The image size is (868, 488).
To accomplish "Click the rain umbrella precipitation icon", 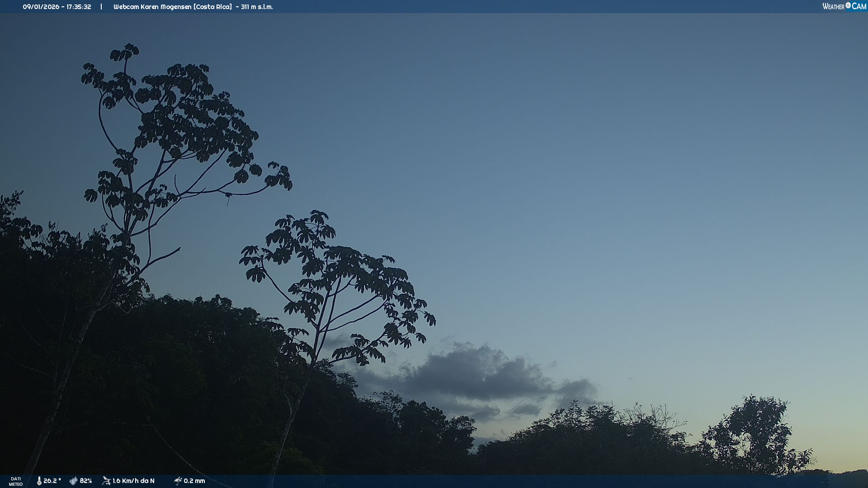I will (x=178, y=481).
